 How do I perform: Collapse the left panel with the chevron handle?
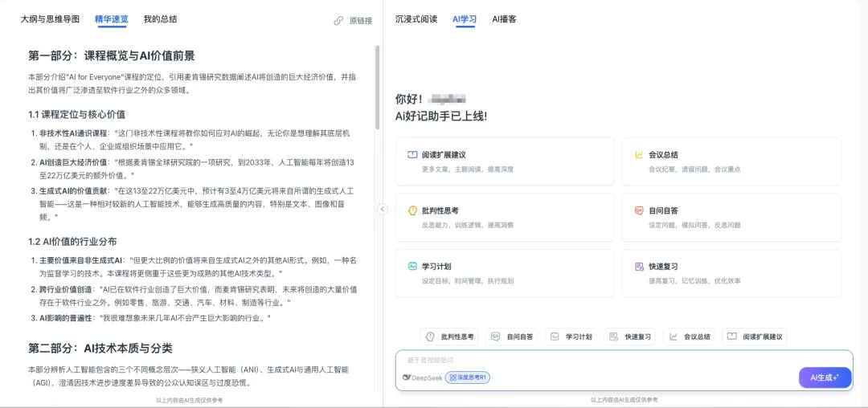pos(383,209)
